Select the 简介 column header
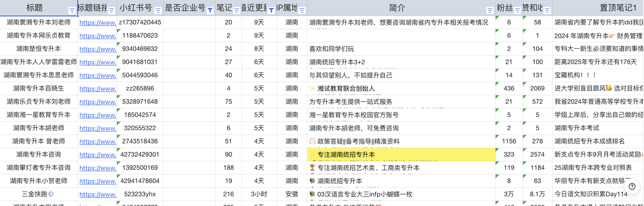644x206 pixels. pos(397,8)
